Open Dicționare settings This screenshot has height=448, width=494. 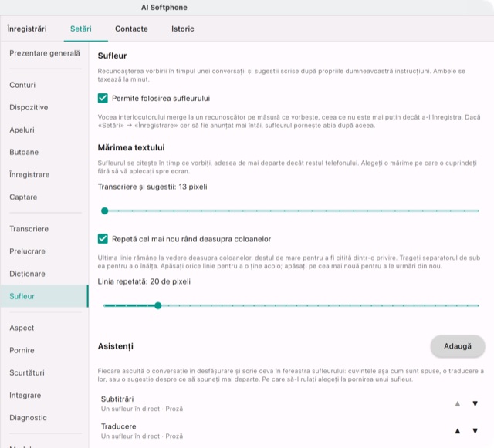click(x=45, y=274)
